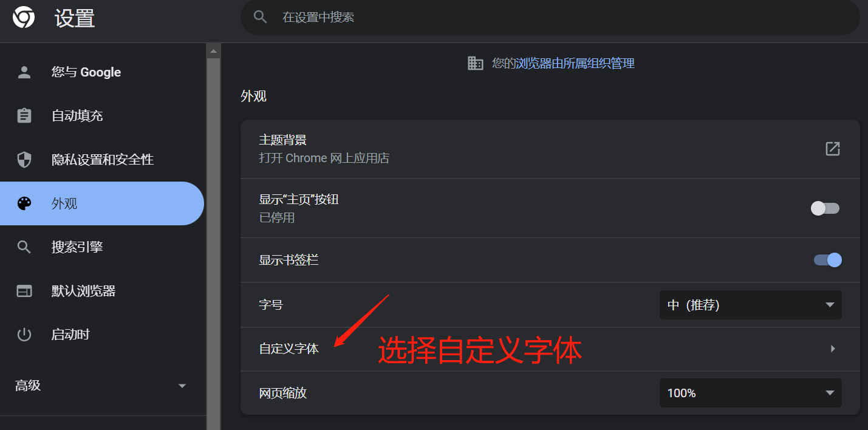Select the 外观 sidebar item
868x430 pixels.
(x=101, y=203)
